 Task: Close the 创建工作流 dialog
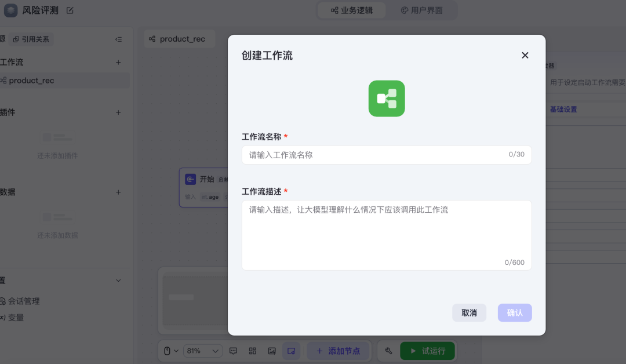(525, 56)
